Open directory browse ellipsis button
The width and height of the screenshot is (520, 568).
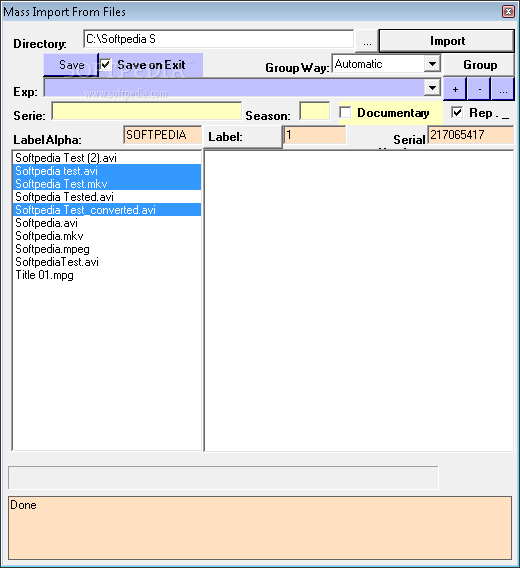point(367,42)
